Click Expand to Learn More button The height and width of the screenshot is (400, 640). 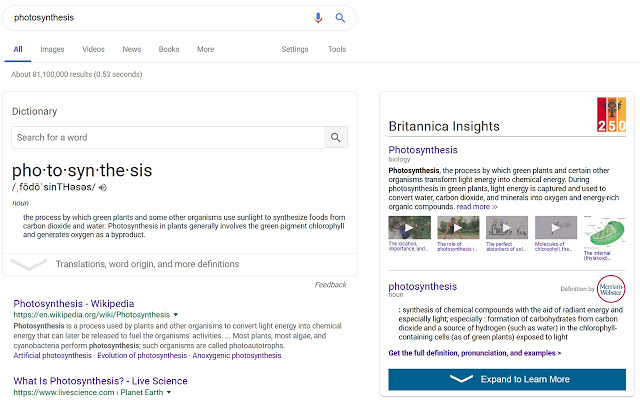[507, 379]
